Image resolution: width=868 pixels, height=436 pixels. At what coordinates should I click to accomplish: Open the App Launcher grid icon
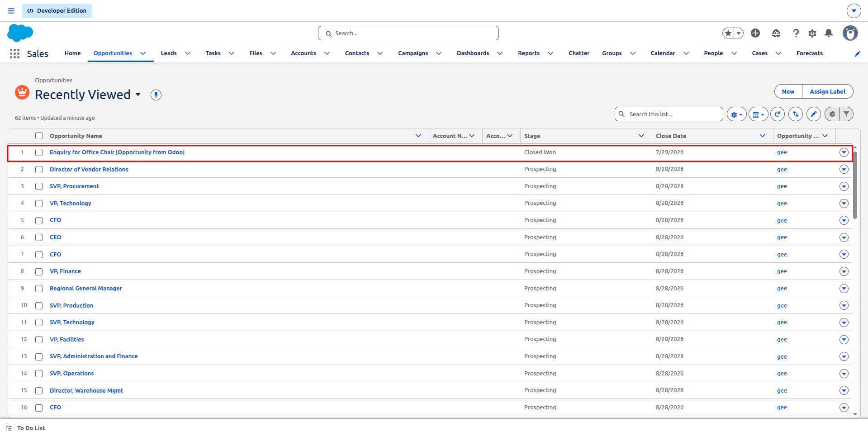(14, 53)
